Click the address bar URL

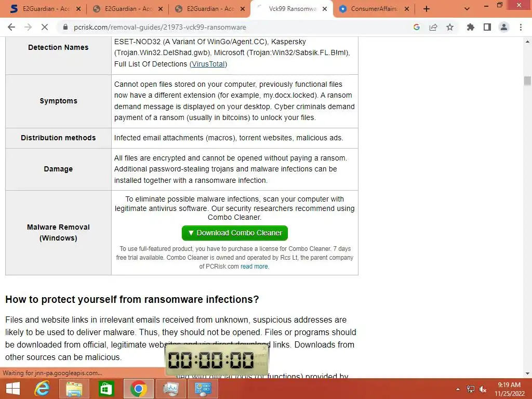[x=160, y=27]
